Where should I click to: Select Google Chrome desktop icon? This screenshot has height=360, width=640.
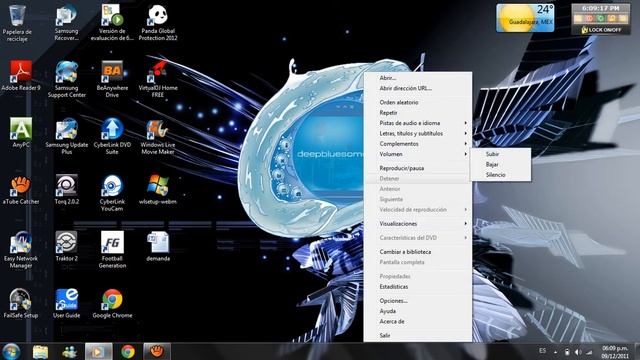(x=112, y=304)
